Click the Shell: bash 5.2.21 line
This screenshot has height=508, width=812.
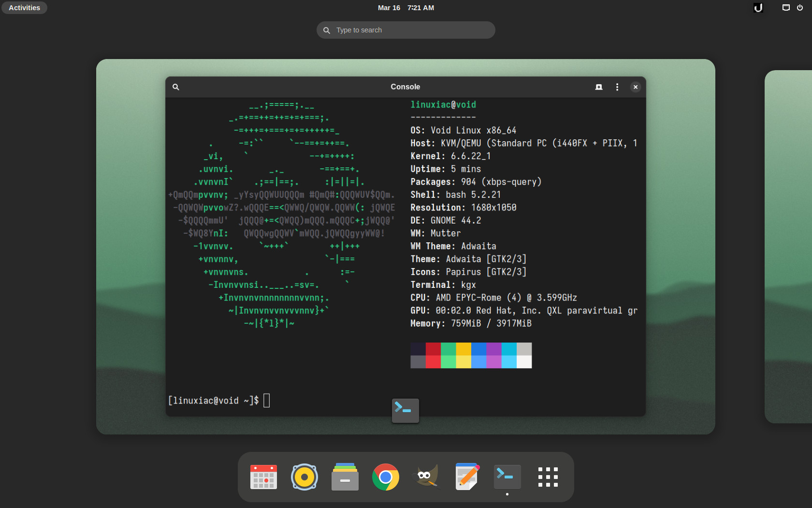(x=456, y=194)
